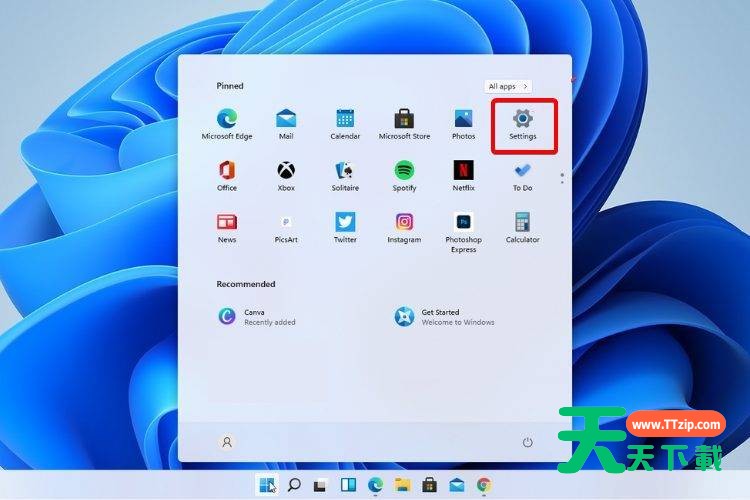
Task: Launch the Mail app
Action: point(286,118)
